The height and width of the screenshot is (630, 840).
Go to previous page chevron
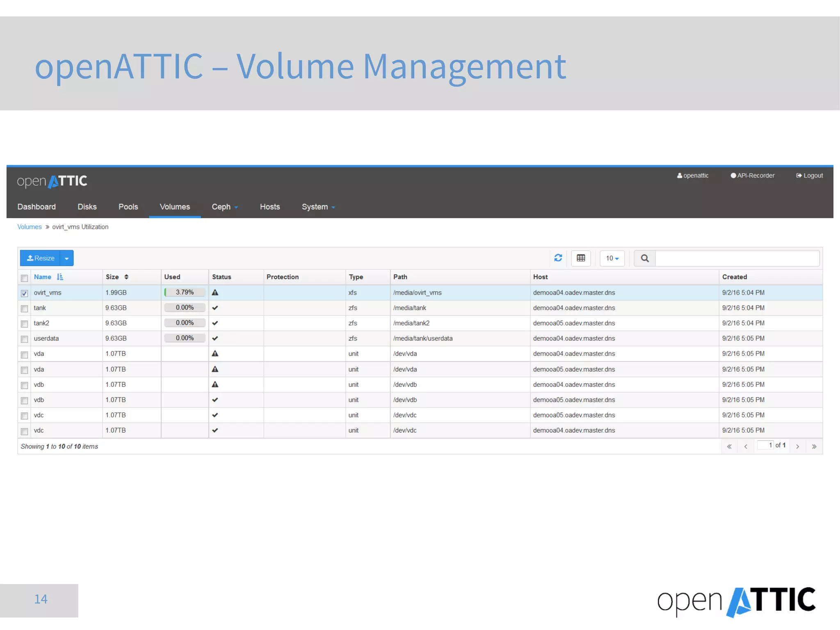[746, 446]
